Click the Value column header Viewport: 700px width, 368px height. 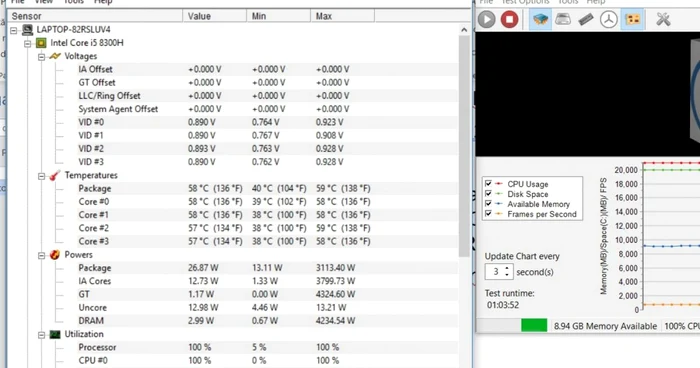pyautogui.click(x=214, y=16)
